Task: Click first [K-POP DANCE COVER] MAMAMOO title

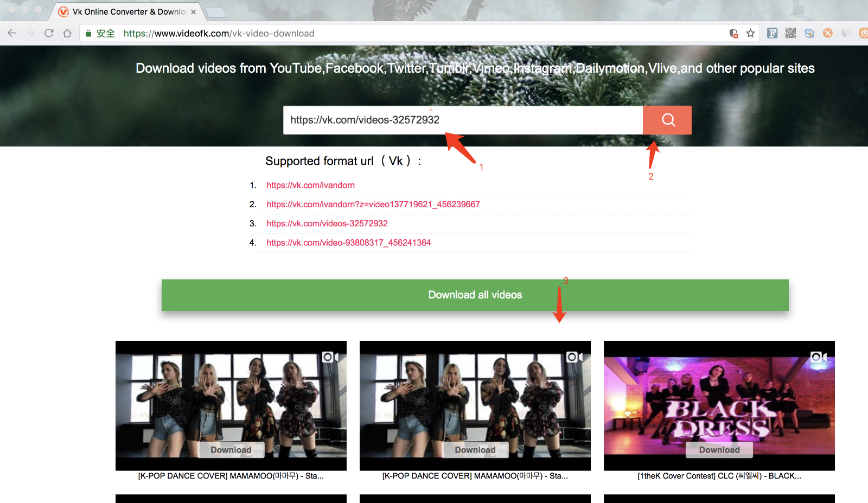Action: coord(231,476)
